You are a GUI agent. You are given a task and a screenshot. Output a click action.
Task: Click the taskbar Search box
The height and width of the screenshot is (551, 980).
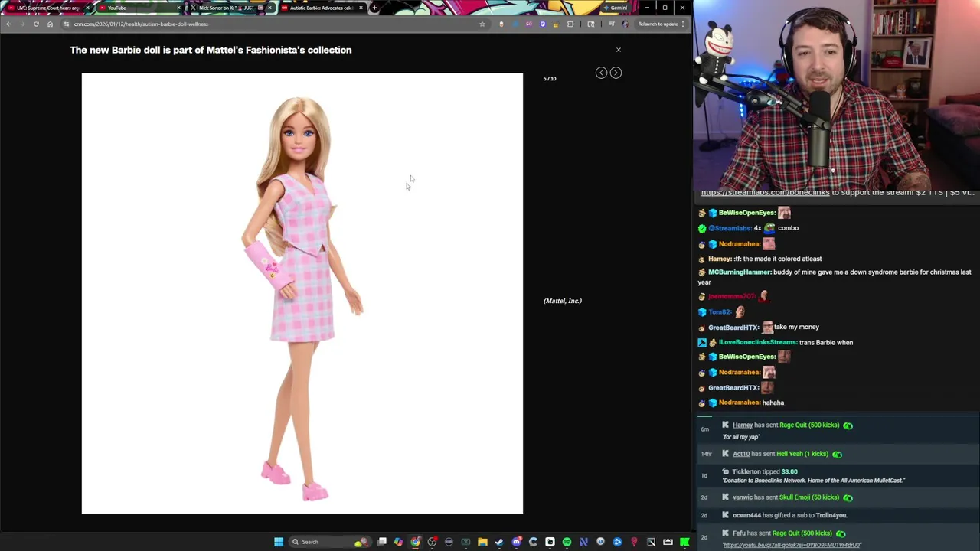[332, 542]
